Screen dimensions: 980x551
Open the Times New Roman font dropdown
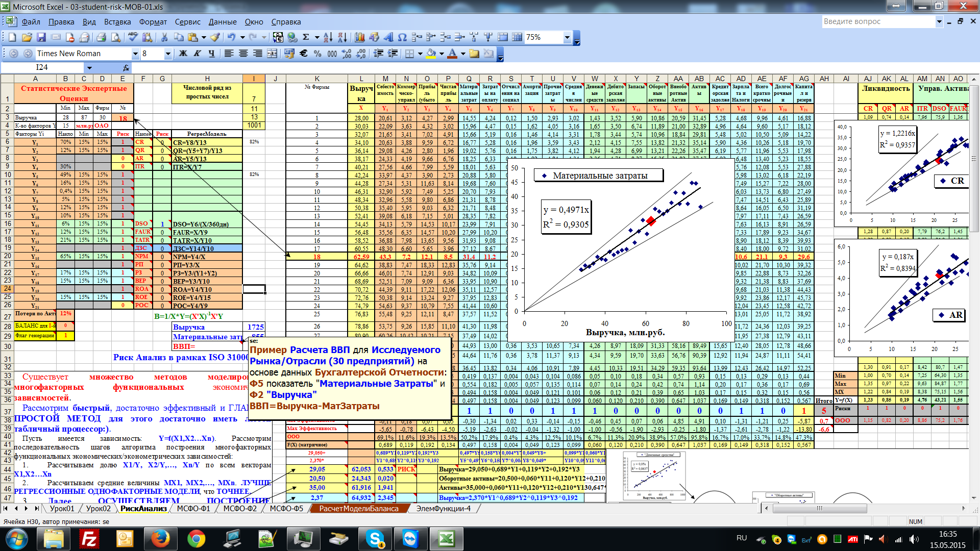click(x=135, y=54)
